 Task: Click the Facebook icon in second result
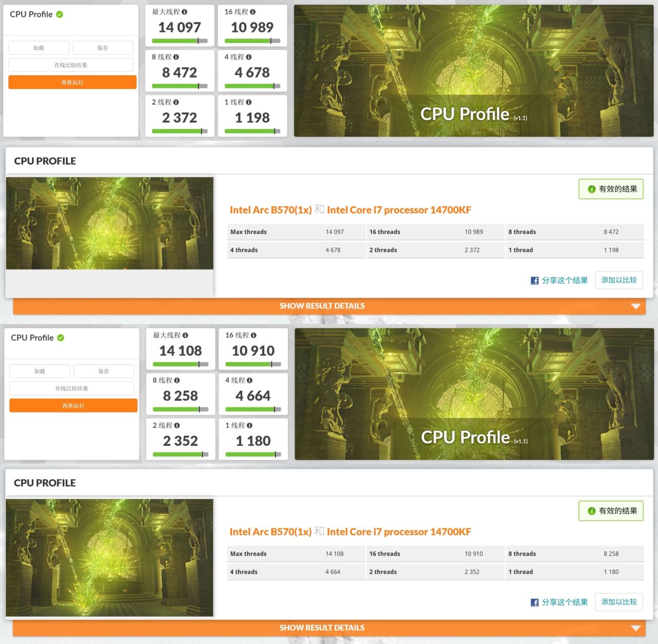pyautogui.click(x=535, y=602)
